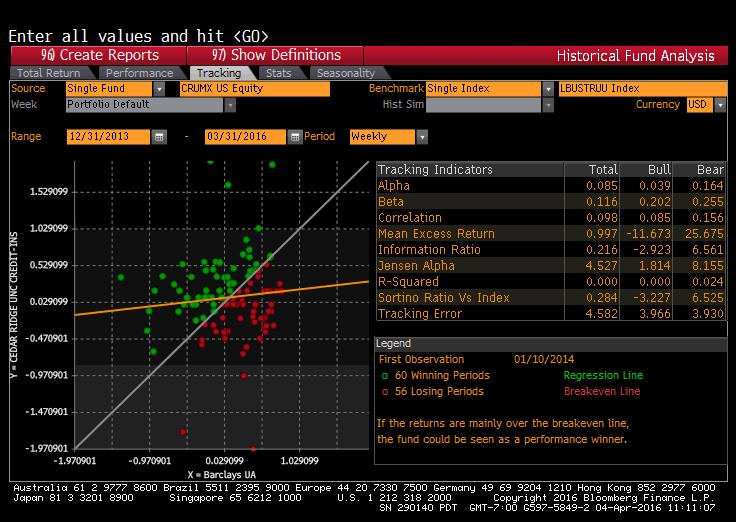Viewport: 736px width, 522px height.
Task: Expand the Hist Sim dropdown arrow
Action: [548, 105]
